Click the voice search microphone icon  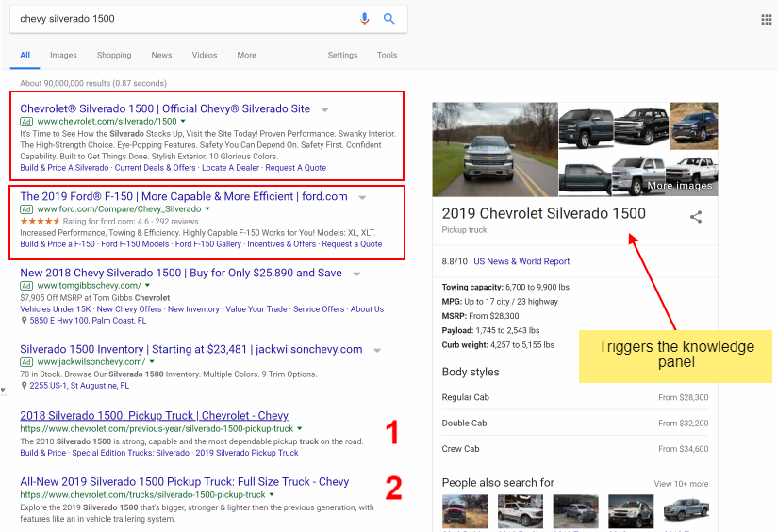click(x=364, y=19)
